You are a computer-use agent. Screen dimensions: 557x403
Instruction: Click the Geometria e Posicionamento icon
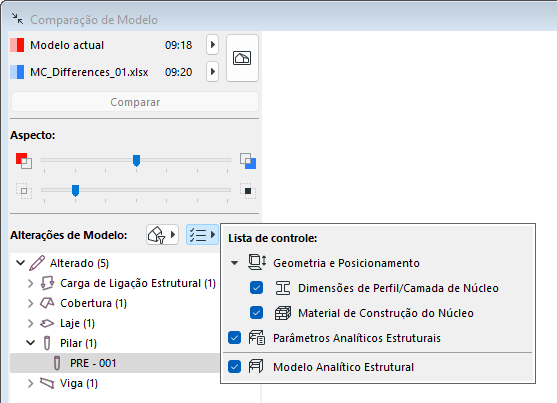coord(257,262)
